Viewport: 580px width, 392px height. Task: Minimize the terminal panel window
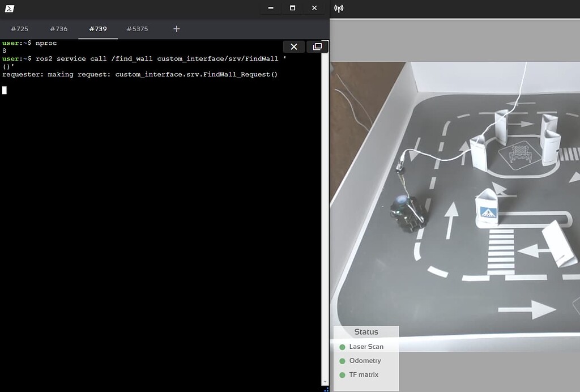[271, 8]
